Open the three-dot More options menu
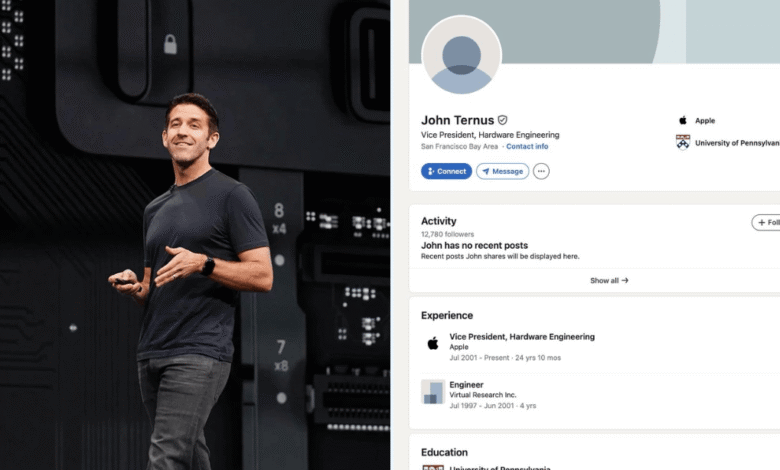Screen dimensions: 780x470 click(x=541, y=171)
